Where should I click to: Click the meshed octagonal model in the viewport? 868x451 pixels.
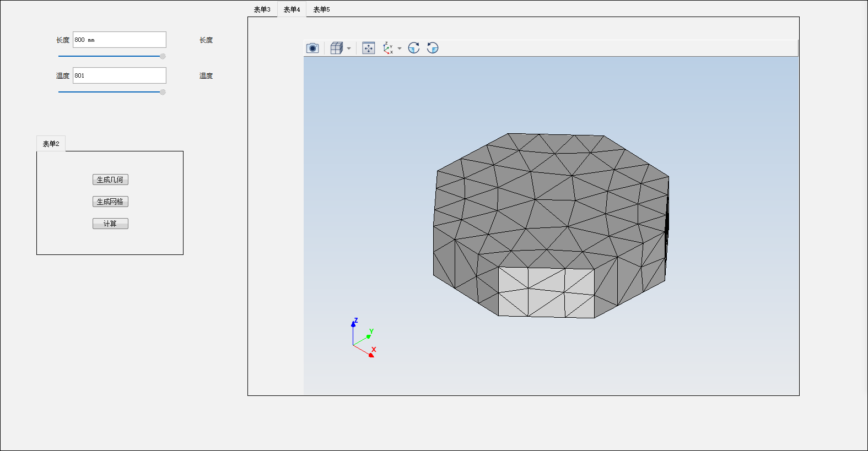(x=551, y=226)
